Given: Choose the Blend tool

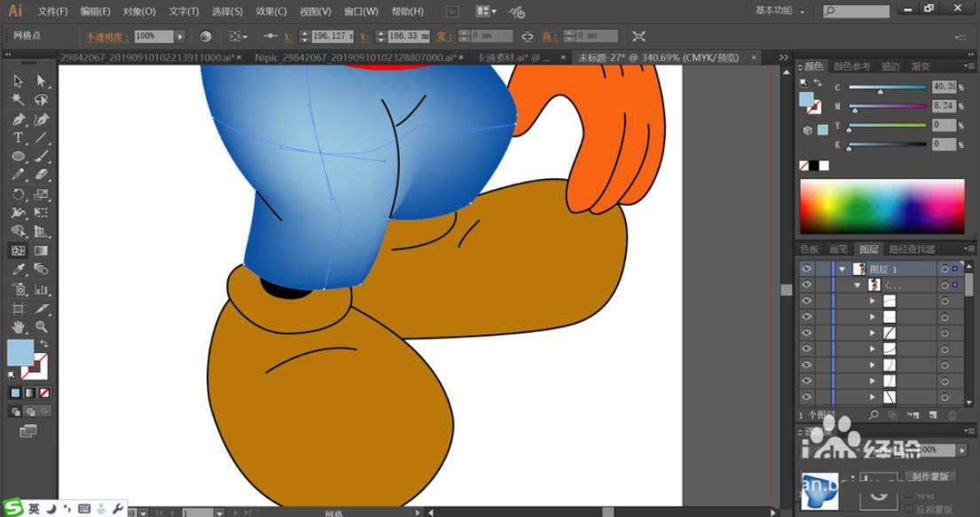Looking at the screenshot, I should 42,270.
